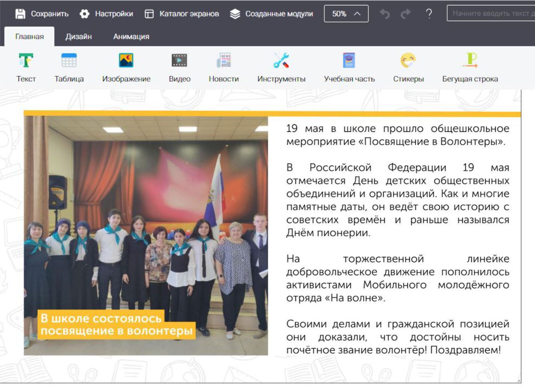Screen dimensions: 535x392
Task: Select the yellow caption 'В школе состоялось'
Action: click(116, 324)
